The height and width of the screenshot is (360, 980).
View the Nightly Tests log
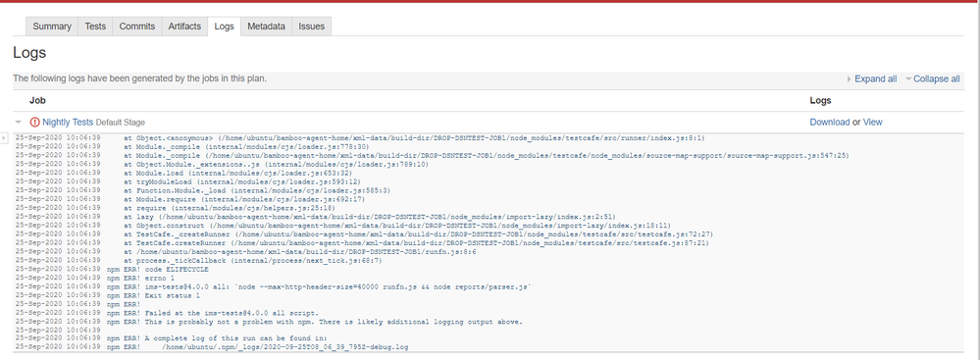[x=872, y=122]
